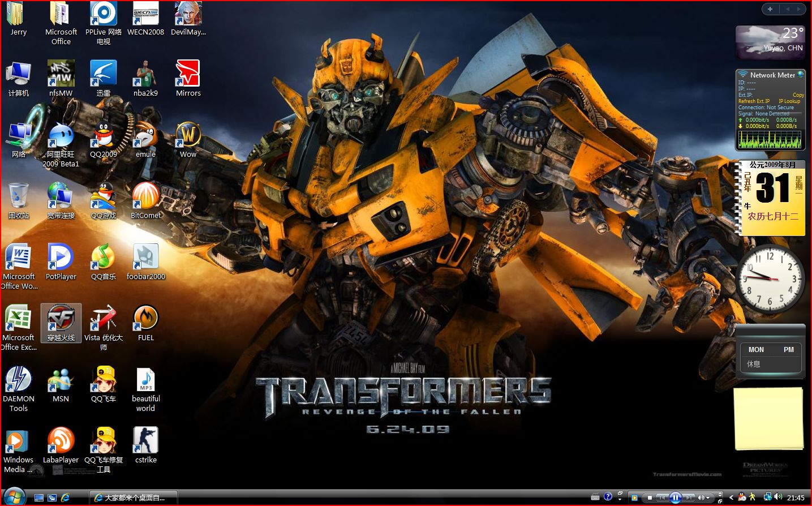Launch the Windows Media shortcut
Image resolution: width=812 pixels, height=506 pixels.
tap(19, 451)
